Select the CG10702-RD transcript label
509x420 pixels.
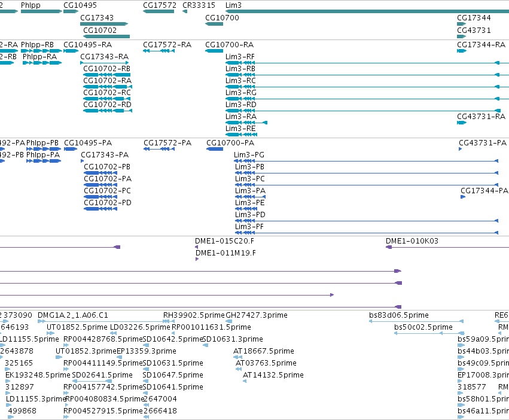point(107,105)
